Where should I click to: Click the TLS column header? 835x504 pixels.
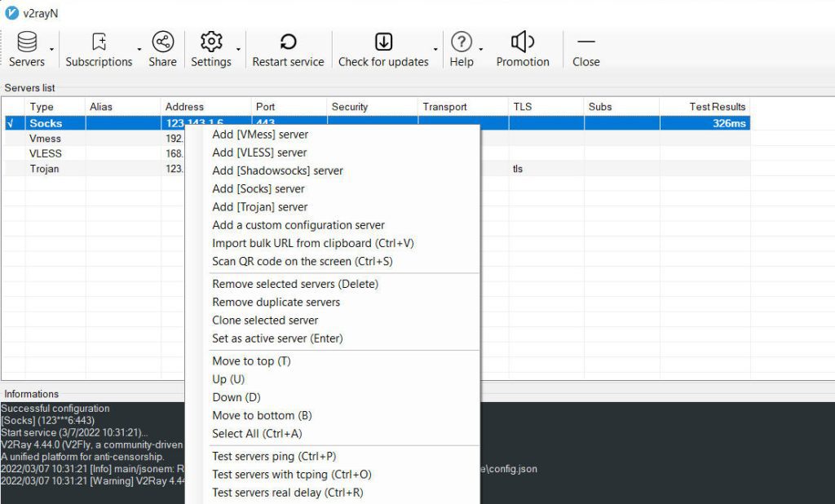[522, 107]
